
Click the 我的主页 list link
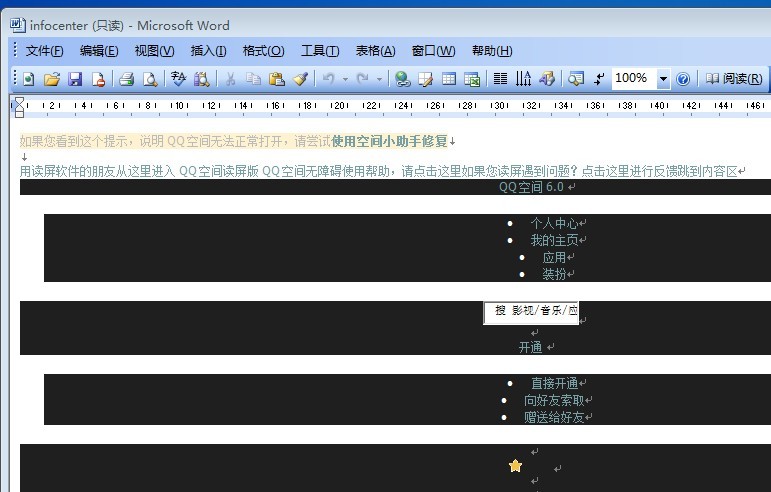click(x=554, y=240)
